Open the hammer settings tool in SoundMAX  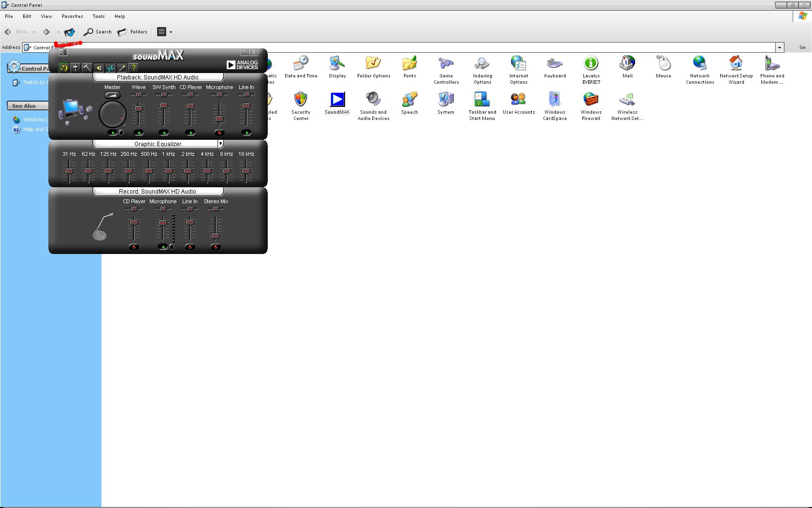[87, 68]
